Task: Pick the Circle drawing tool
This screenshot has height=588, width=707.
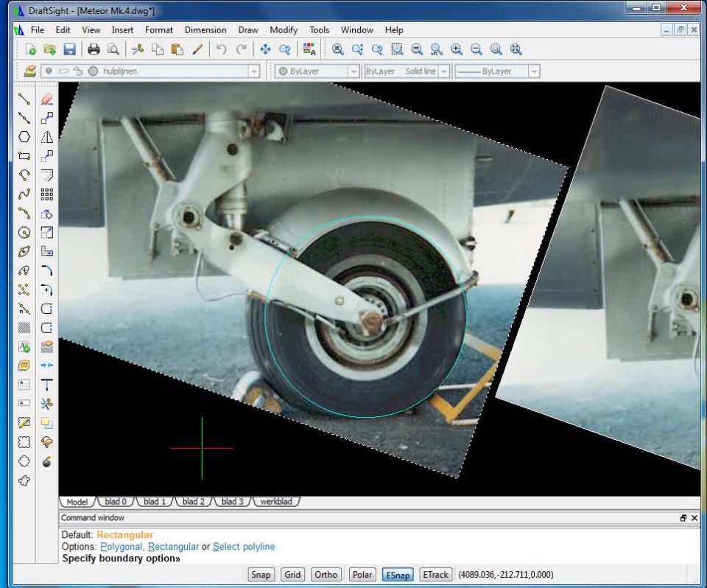Action: click(x=24, y=232)
